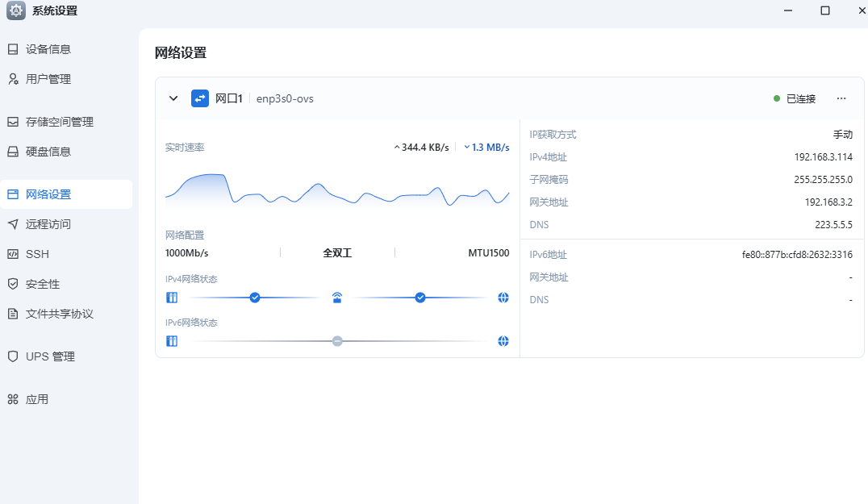Select the active 网络设置 sidebar item
The image size is (868, 504).
coord(66,194)
